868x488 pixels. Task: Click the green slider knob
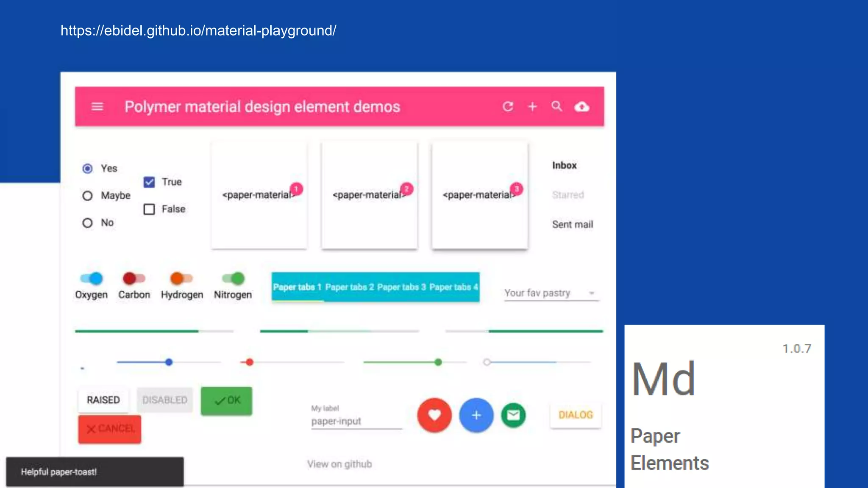coord(438,362)
